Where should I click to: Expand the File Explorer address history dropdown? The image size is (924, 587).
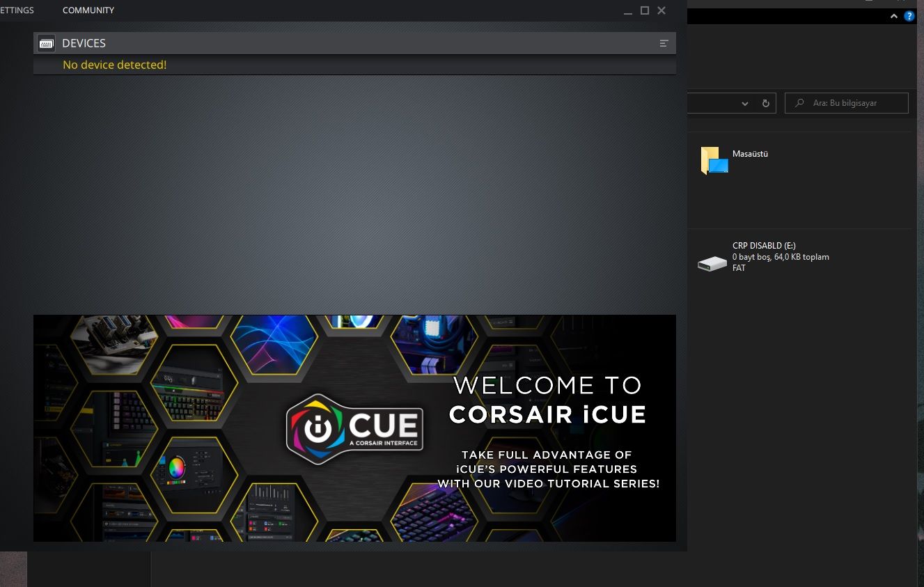(745, 103)
